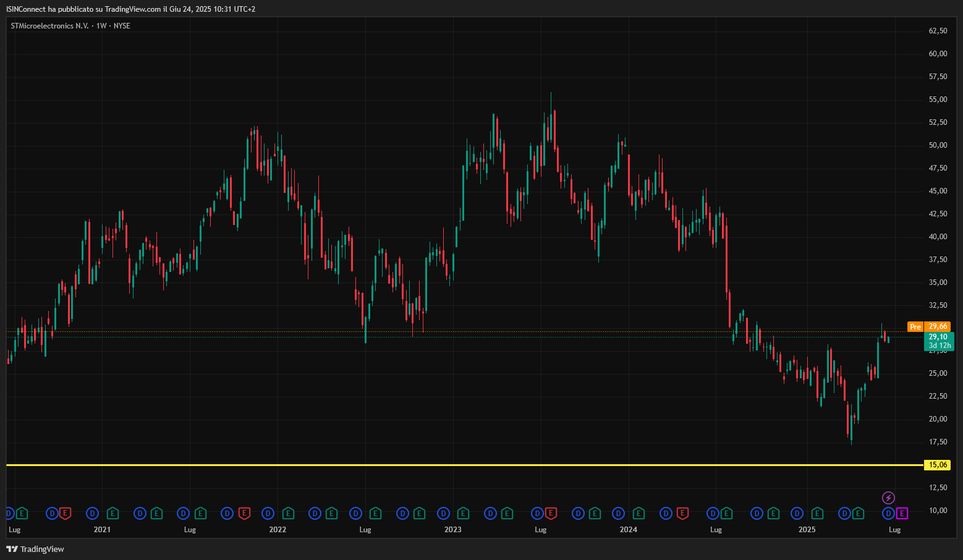963x560 pixels.
Task: Click the red earnings marker at mid-2023
Action: (x=550, y=513)
